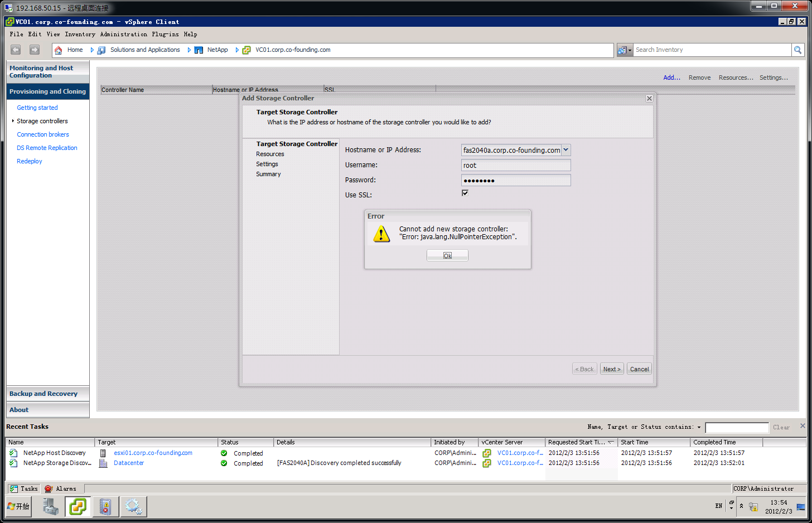The height and width of the screenshot is (523, 812).
Task: Click the forward navigation arrow icon
Action: tap(35, 50)
